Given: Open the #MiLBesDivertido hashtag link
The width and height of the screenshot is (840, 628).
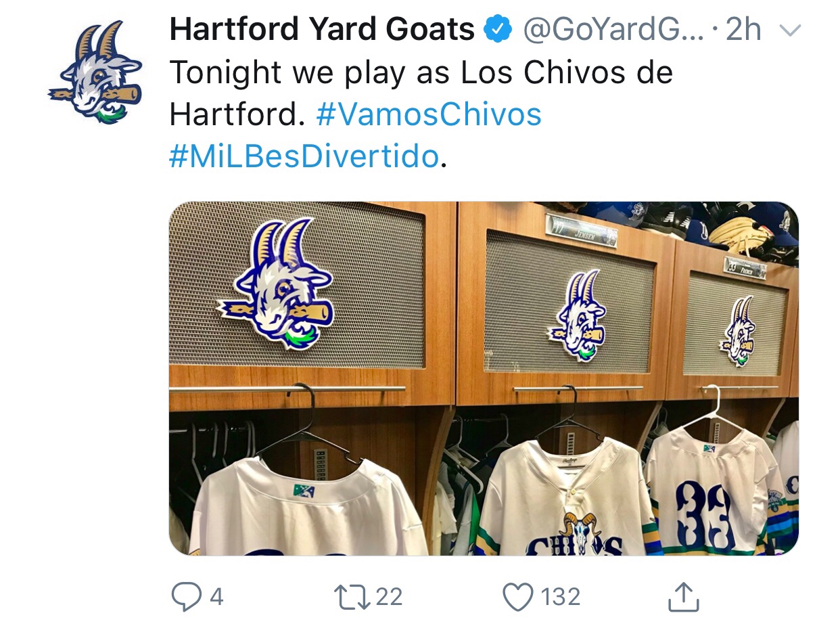Looking at the screenshot, I should pyautogui.click(x=304, y=156).
